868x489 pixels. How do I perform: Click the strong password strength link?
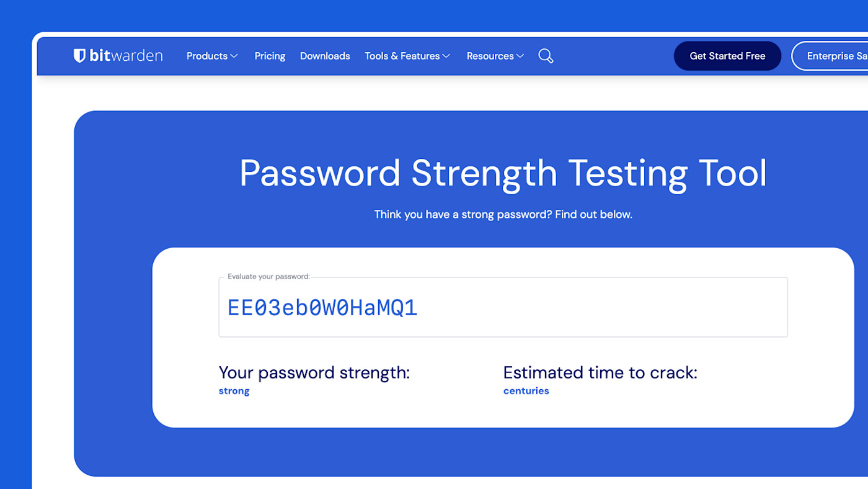click(x=234, y=390)
